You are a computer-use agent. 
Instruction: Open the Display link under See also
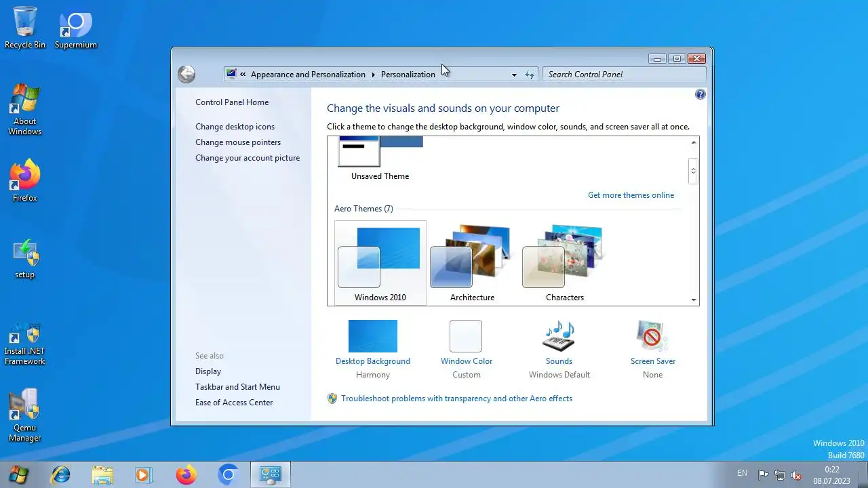point(208,371)
